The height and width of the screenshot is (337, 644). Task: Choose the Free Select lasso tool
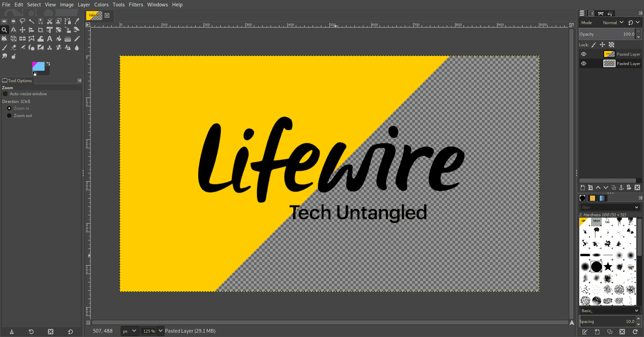coord(22,21)
